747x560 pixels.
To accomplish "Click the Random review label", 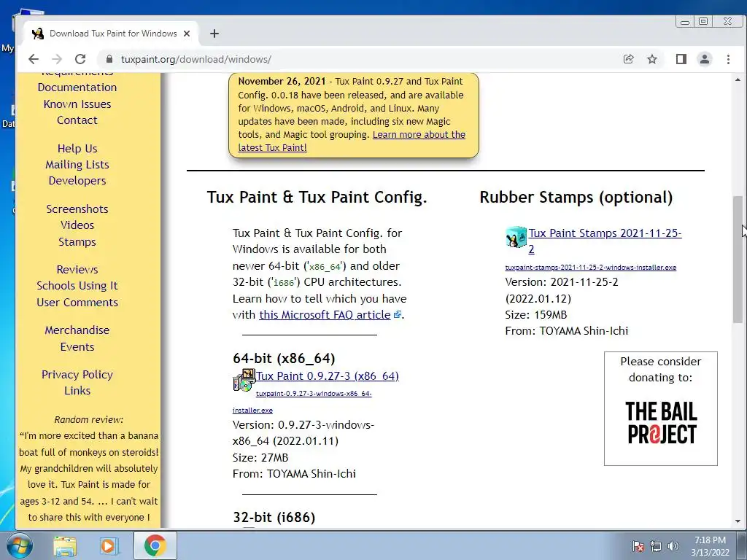I will [x=88, y=419].
